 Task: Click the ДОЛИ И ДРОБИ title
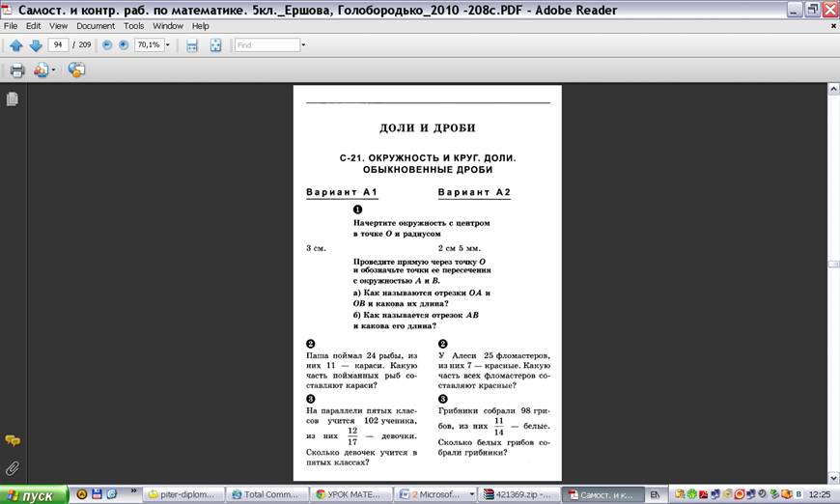coord(428,128)
